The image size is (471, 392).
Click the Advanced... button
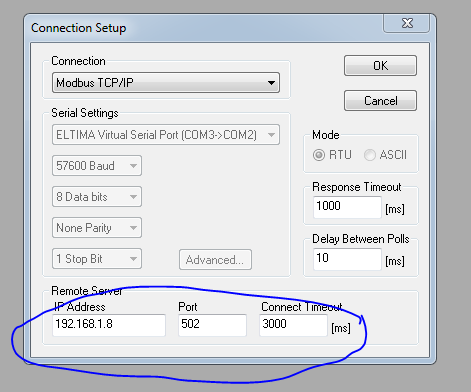(215, 260)
